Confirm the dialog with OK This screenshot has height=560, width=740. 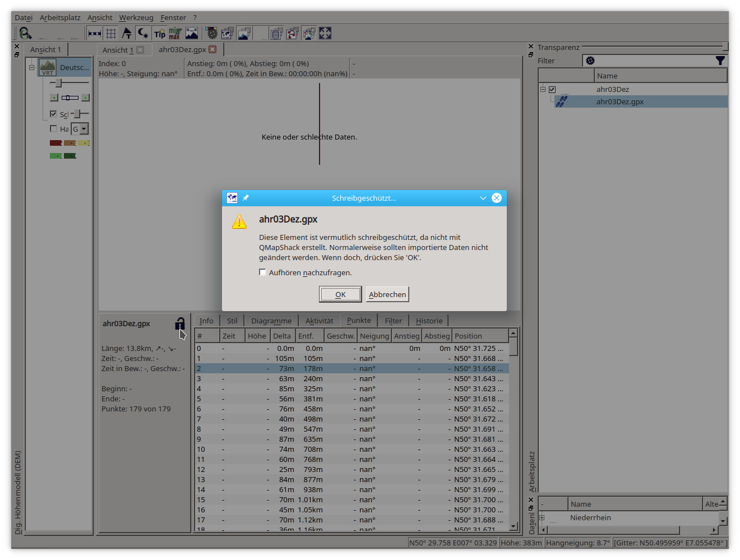click(340, 294)
